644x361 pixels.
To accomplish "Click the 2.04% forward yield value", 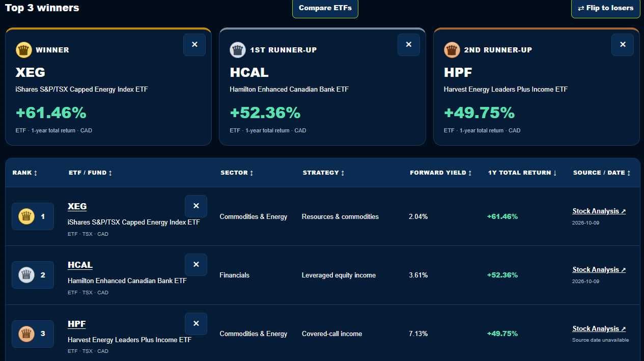I will click(418, 216).
